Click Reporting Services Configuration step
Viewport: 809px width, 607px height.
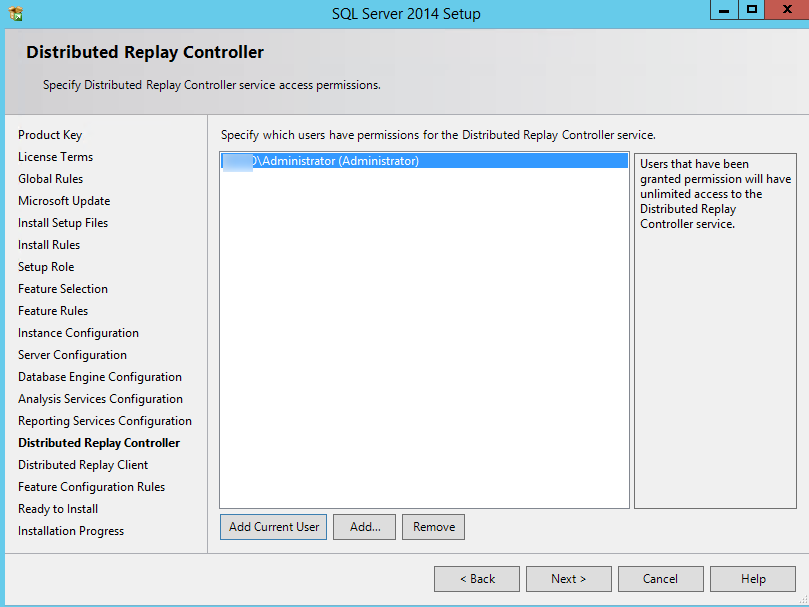pos(105,421)
